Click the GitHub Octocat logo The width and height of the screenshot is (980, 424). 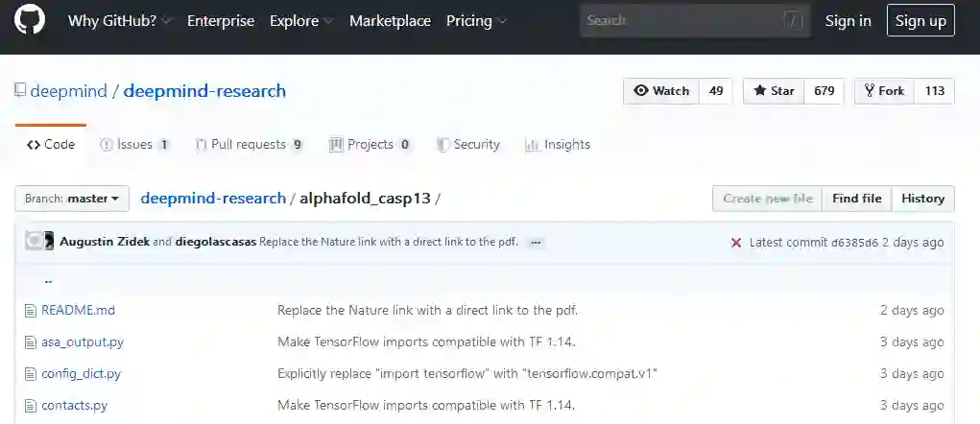30,20
